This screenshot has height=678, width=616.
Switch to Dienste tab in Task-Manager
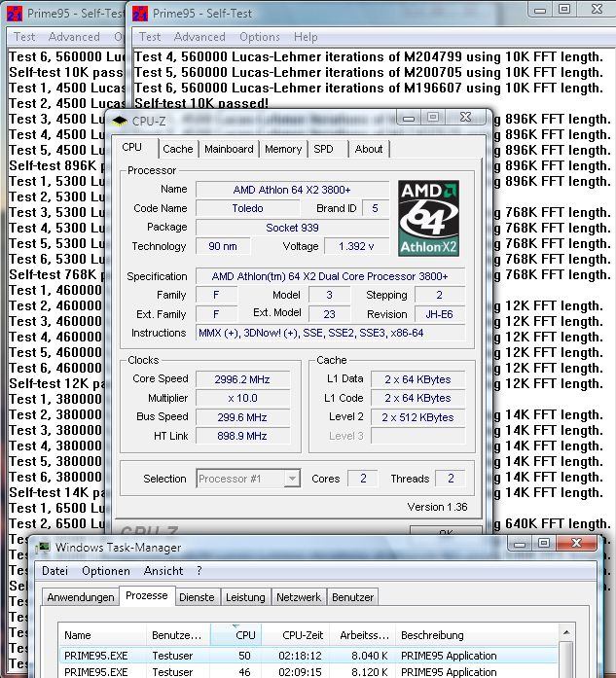tap(197, 597)
